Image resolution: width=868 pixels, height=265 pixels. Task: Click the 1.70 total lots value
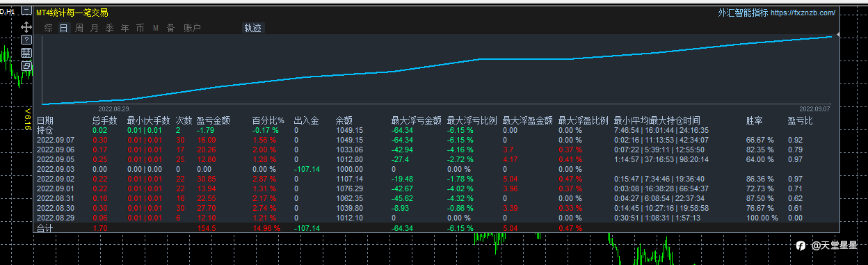99,227
